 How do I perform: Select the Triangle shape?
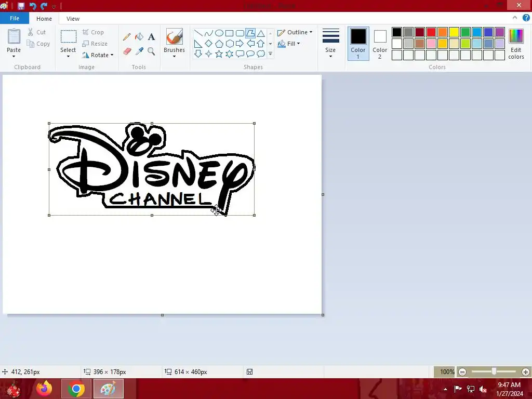coord(261,33)
